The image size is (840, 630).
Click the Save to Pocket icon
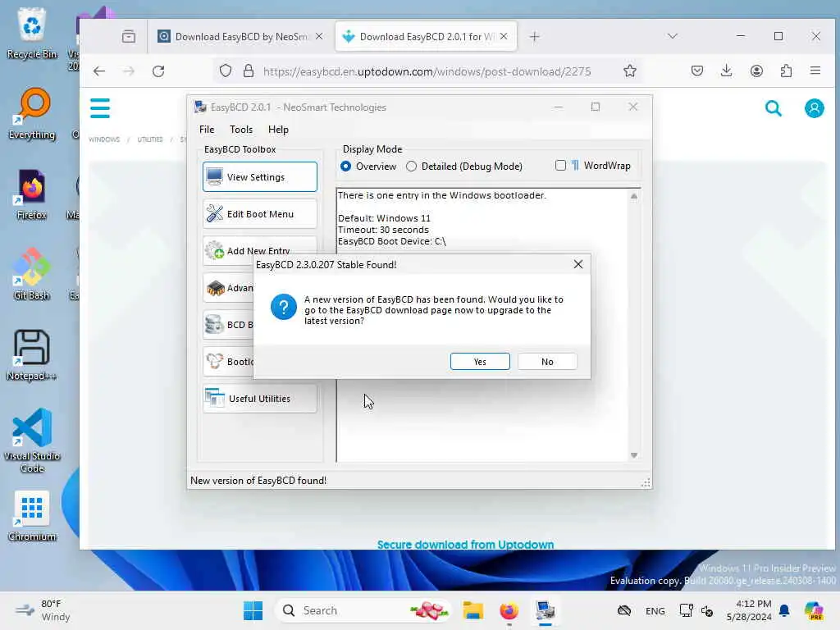click(x=697, y=71)
